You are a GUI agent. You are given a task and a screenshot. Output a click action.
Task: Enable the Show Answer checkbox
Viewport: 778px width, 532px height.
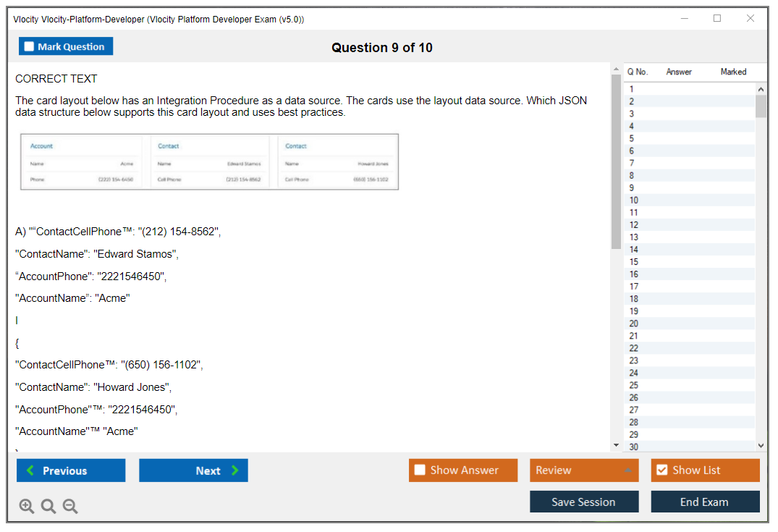click(x=420, y=470)
